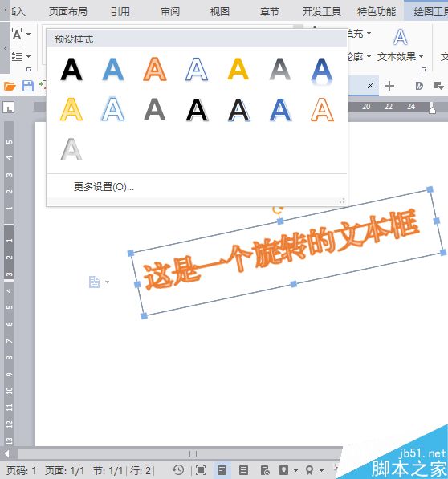Apply the solid black preset text style

71,69
